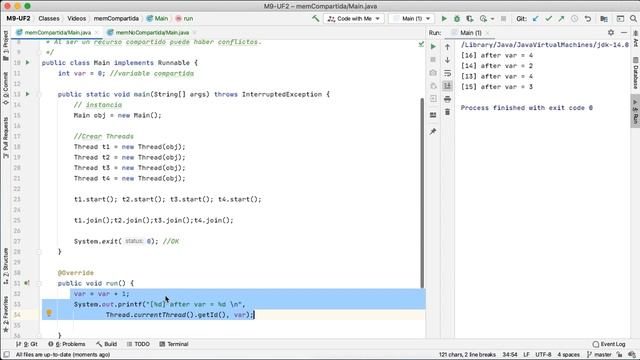Toggle scroll to end of console
This screenshot has height=360, width=640.
(x=447, y=86)
